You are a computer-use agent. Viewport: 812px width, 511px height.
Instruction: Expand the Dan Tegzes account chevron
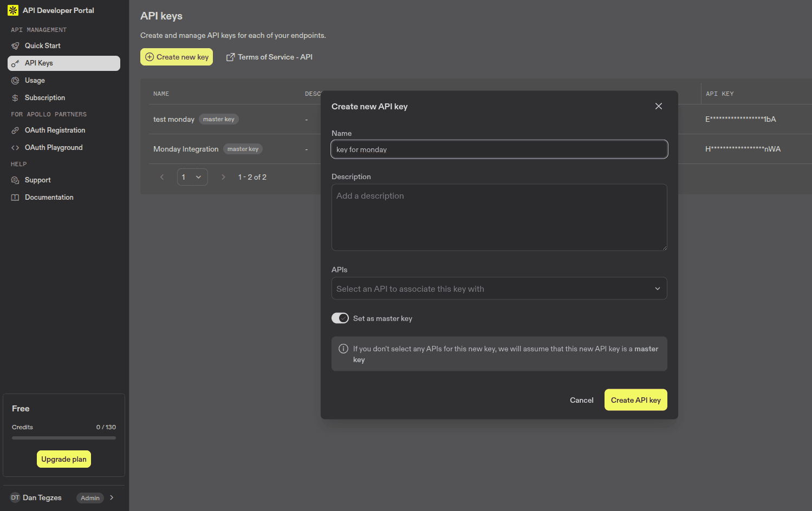[111, 497]
